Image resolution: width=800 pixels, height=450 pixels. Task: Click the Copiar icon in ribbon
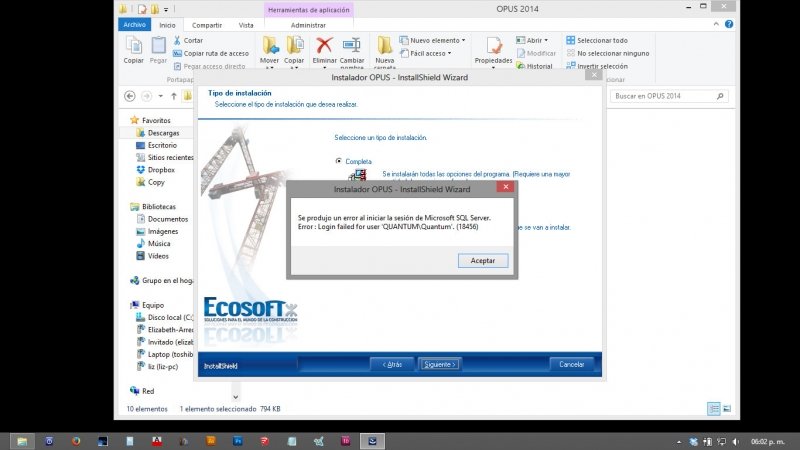133,46
